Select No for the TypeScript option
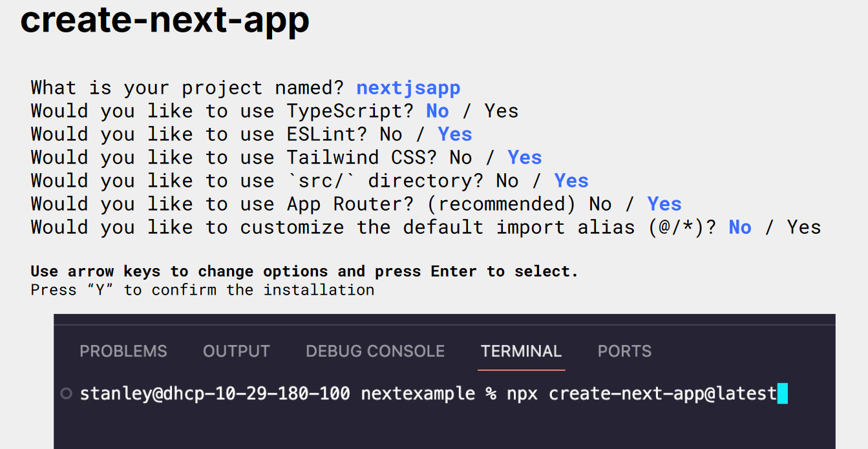Screen dimensions: 868x449 (x=438, y=111)
